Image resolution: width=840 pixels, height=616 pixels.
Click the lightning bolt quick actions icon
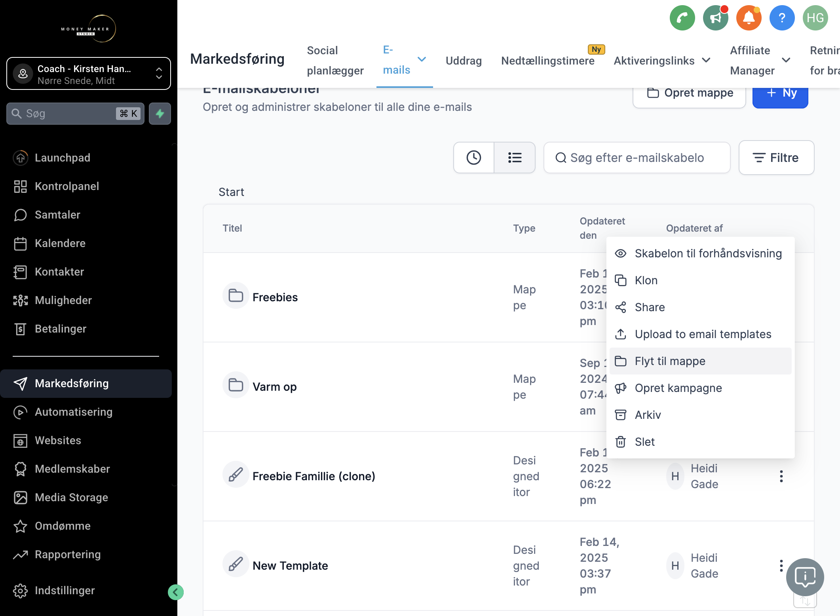coord(160,114)
